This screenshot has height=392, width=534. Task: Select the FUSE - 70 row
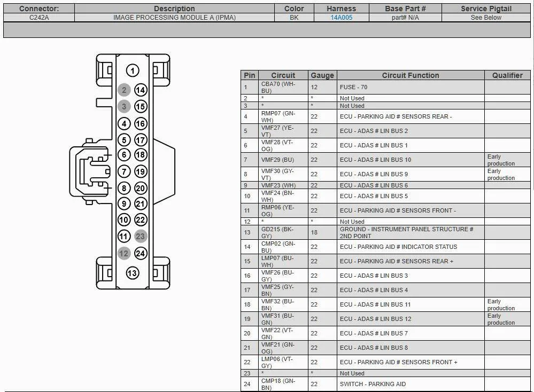pyautogui.click(x=385, y=87)
